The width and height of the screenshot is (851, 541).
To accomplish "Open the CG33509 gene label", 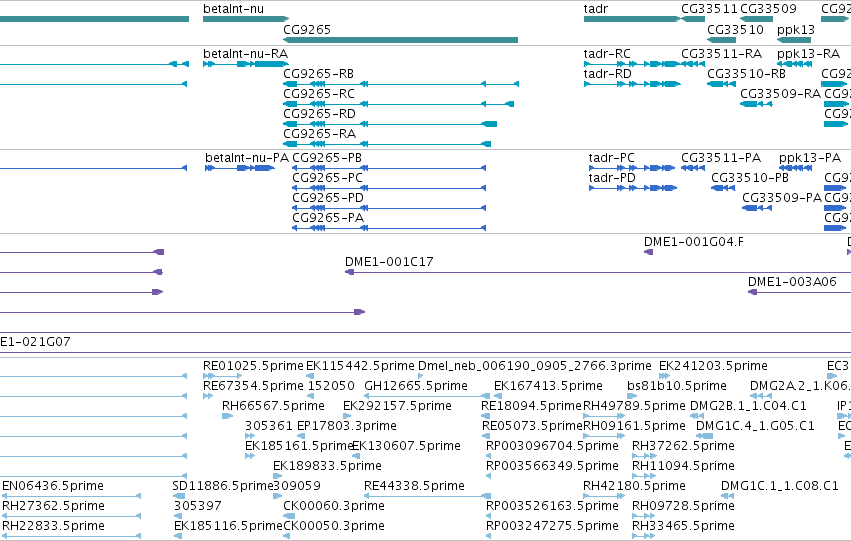I will (x=769, y=9).
